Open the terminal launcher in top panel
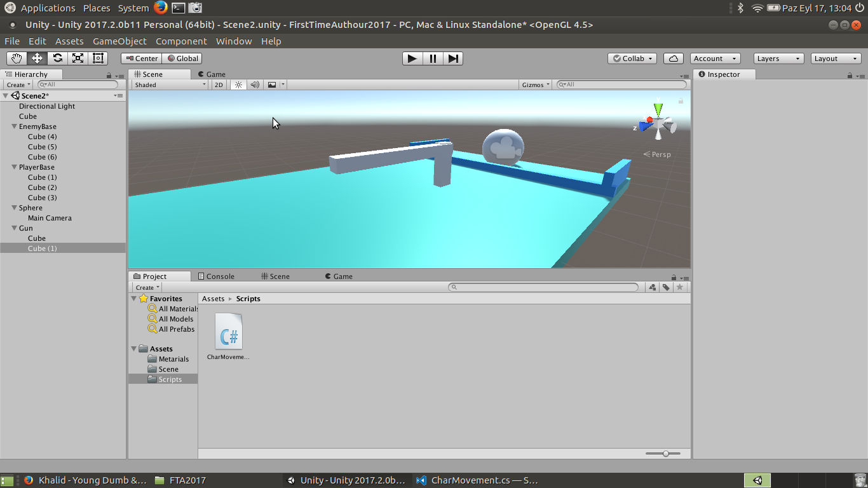The width and height of the screenshot is (868, 488). coord(179,8)
